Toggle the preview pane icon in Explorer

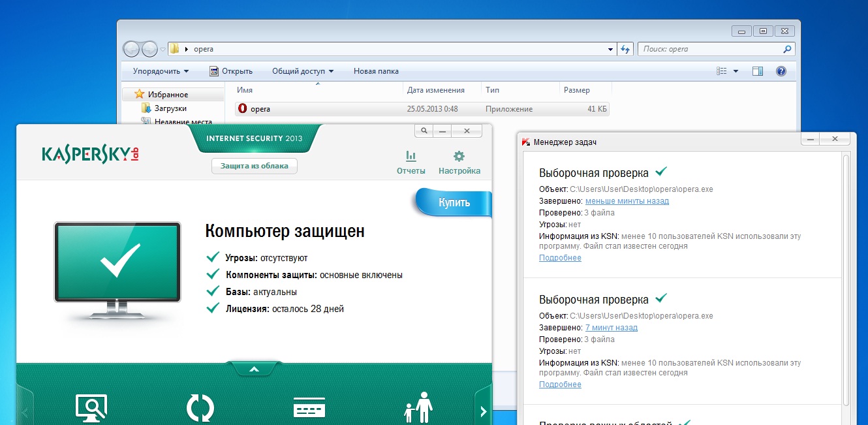click(757, 71)
